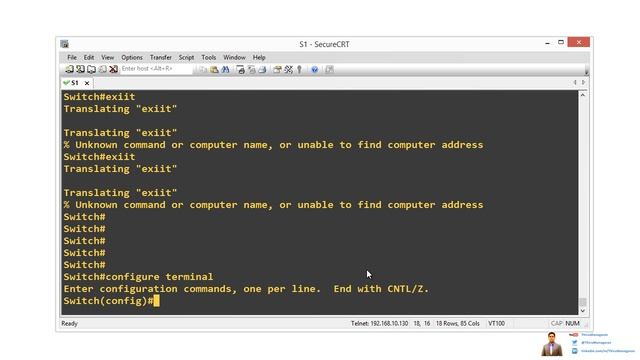This screenshot has height=360, width=640.
Task: Open the View menu
Action: (x=107, y=58)
